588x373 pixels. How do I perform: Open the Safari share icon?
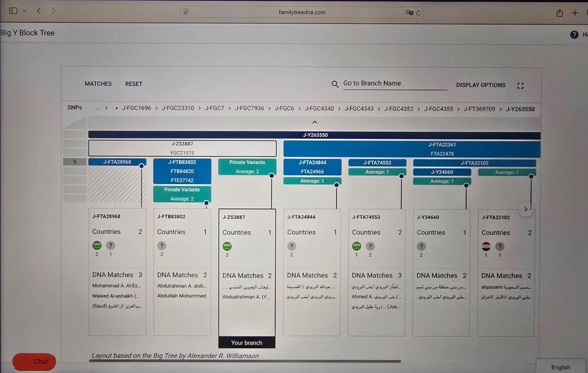(559, 13)
